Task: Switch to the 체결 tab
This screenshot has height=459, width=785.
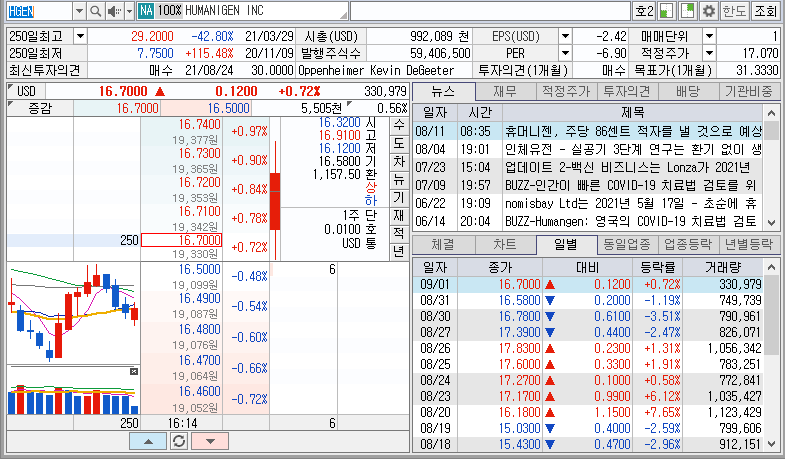Action: 444,245
